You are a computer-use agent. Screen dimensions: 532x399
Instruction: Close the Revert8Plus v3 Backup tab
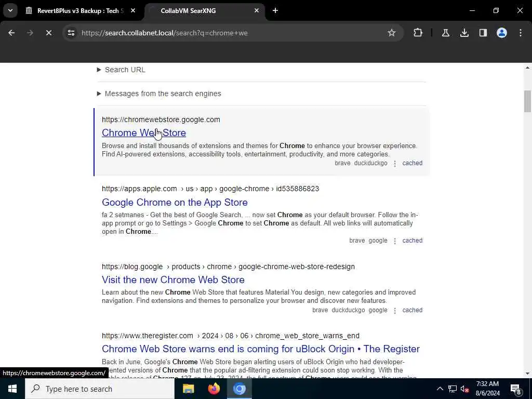coord(133,11)
